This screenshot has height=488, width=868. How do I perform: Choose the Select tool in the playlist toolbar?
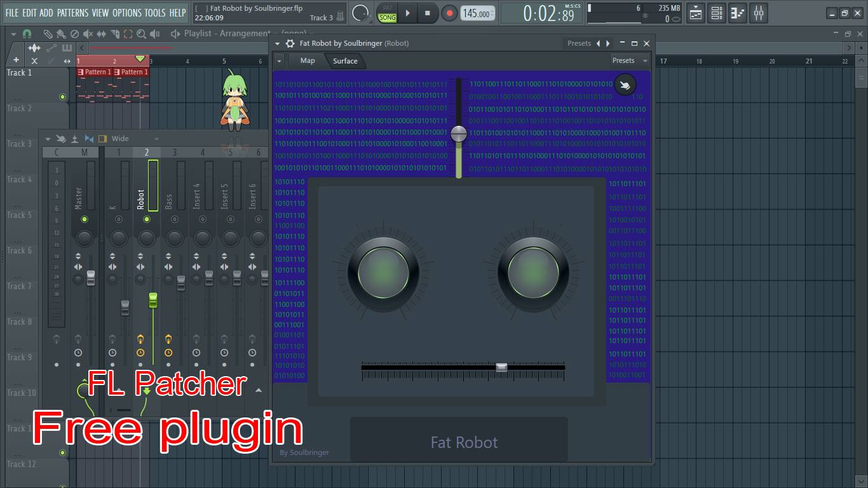(x=128, y=34)
